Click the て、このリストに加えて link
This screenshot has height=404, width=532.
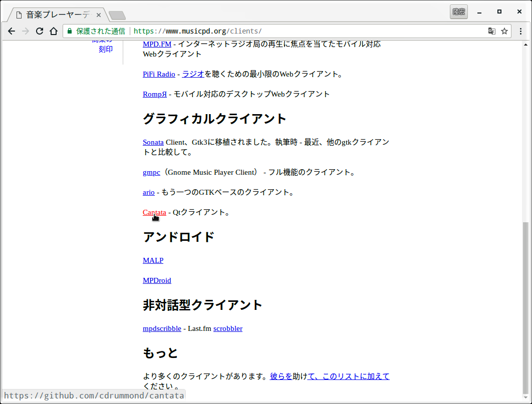point(349,376)
